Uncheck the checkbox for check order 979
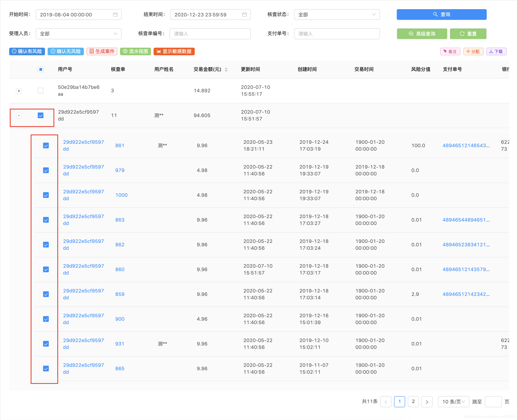517x420 pixels. pos(46,170)
